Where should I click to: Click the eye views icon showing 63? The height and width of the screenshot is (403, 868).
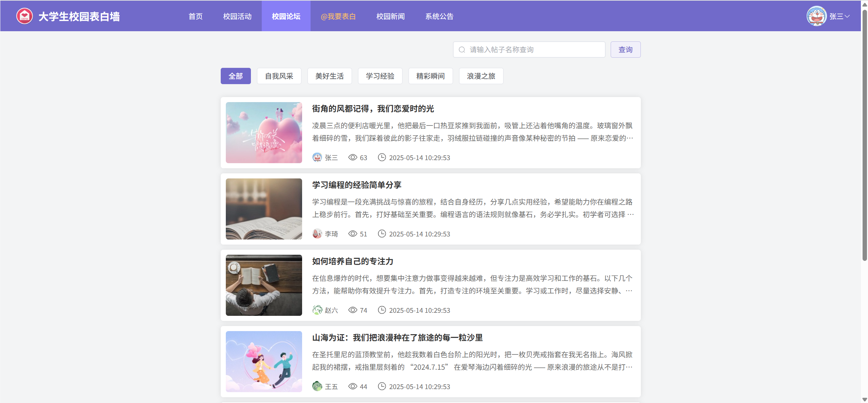353,157
